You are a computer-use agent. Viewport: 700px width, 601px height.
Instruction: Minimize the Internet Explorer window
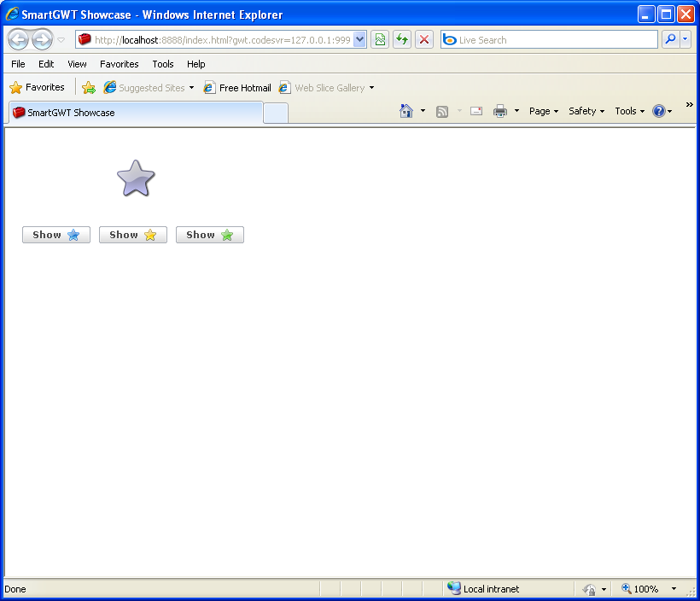coord(645,15)
